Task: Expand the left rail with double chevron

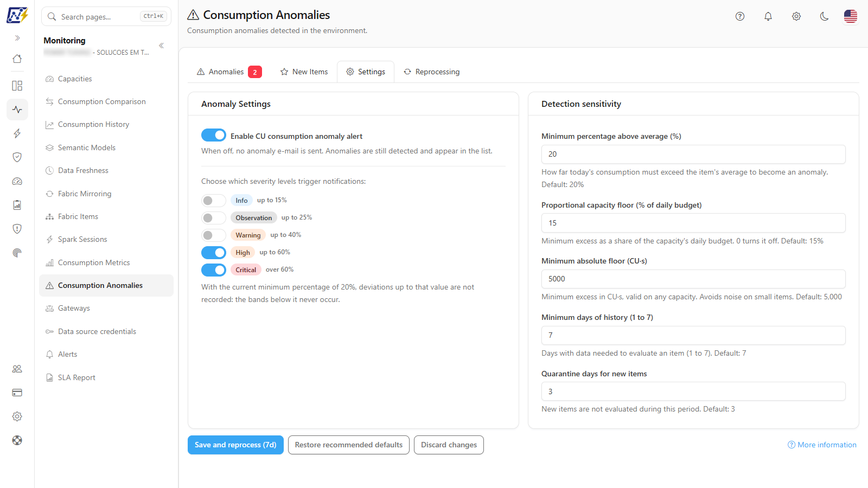Action: pos(17,38)
